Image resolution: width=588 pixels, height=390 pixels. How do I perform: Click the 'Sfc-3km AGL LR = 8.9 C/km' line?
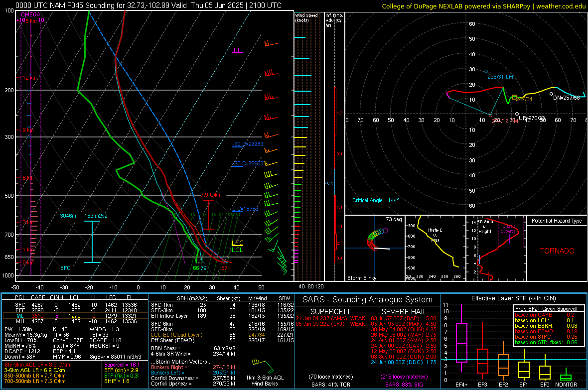[37, 365]
